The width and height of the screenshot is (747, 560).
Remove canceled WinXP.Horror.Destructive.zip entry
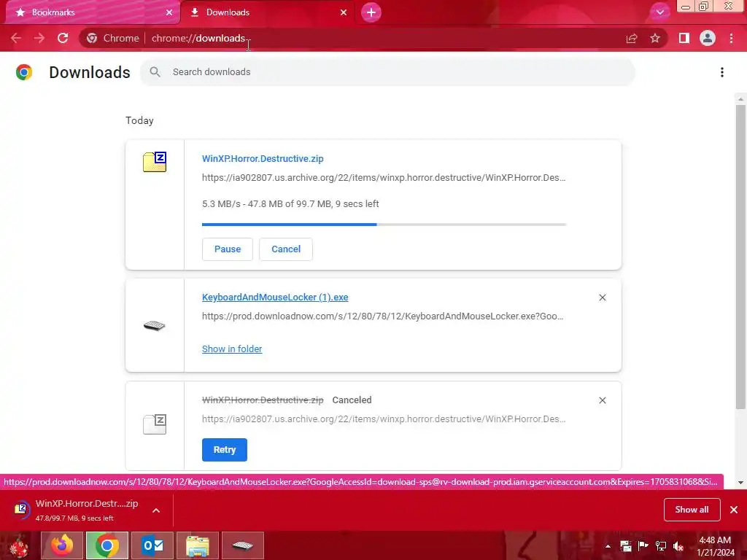[602, 400]
